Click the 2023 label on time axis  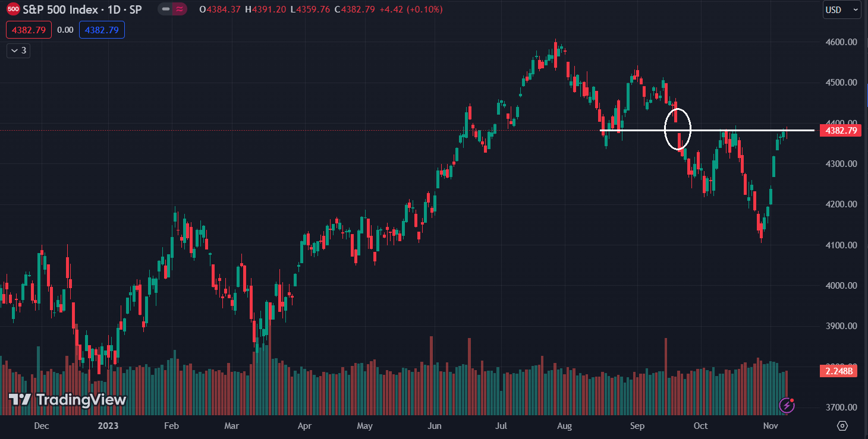[x=108, y=426]
